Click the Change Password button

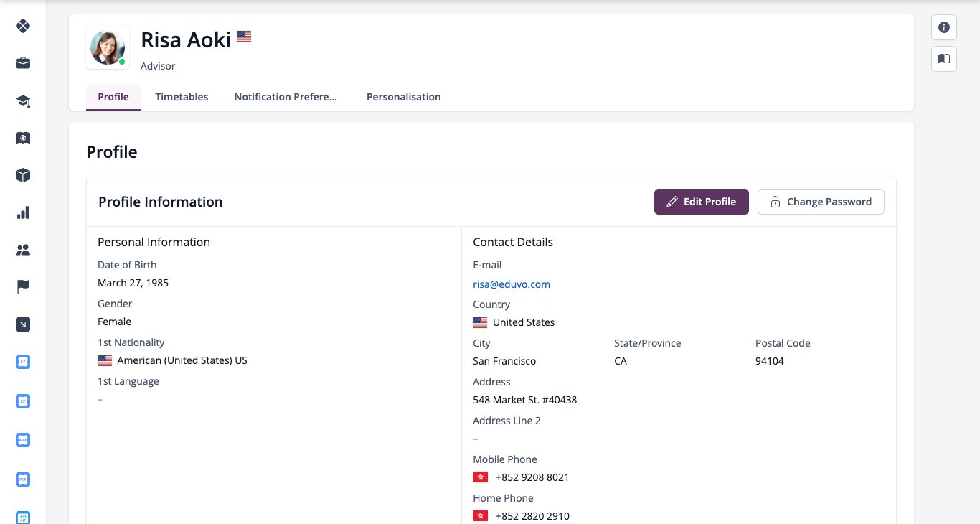point(821,202)
